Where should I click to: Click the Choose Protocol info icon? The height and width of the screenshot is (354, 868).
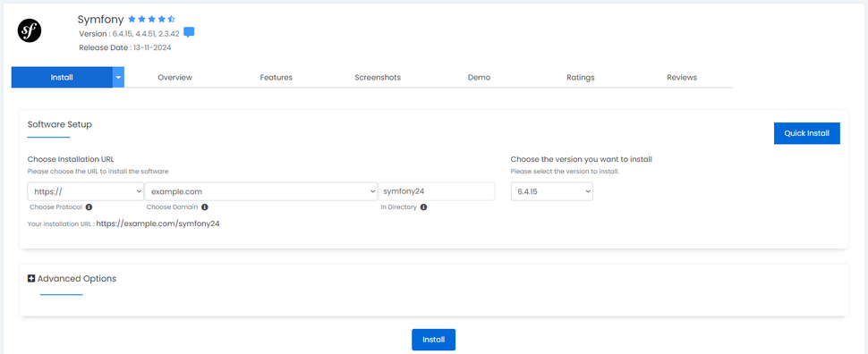click(x=89, y=206)
